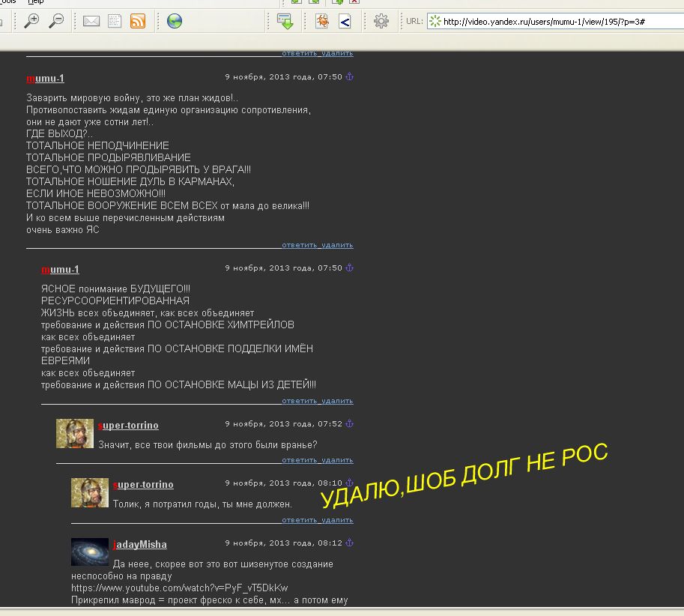
Task: Click the line 'ТОТАЛЬНОЕ НЕПОДЧИНЕНИЕ'
Action: (97, 145)
